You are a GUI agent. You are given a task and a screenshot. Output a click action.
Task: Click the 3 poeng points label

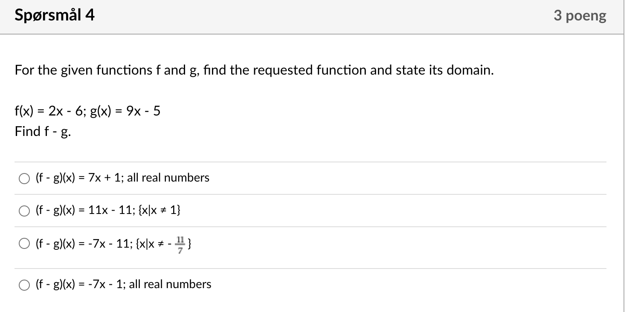tap(580, 15)
